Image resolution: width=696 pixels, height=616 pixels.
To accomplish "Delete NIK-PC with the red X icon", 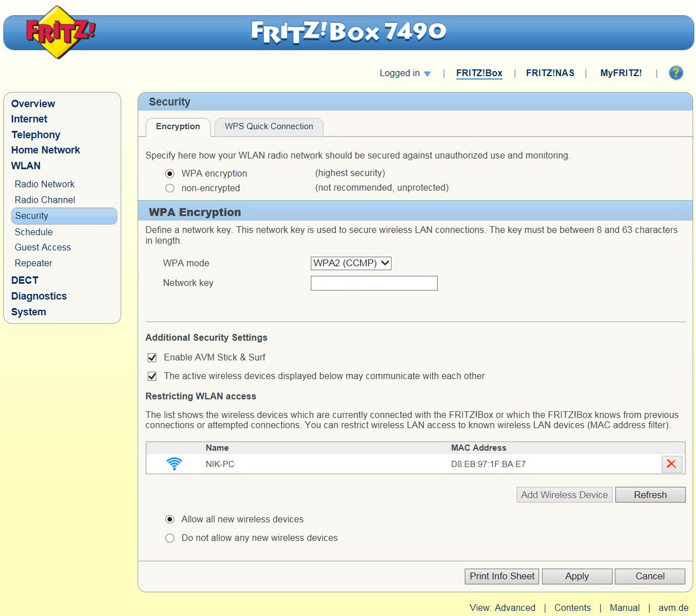I will 672,464.
